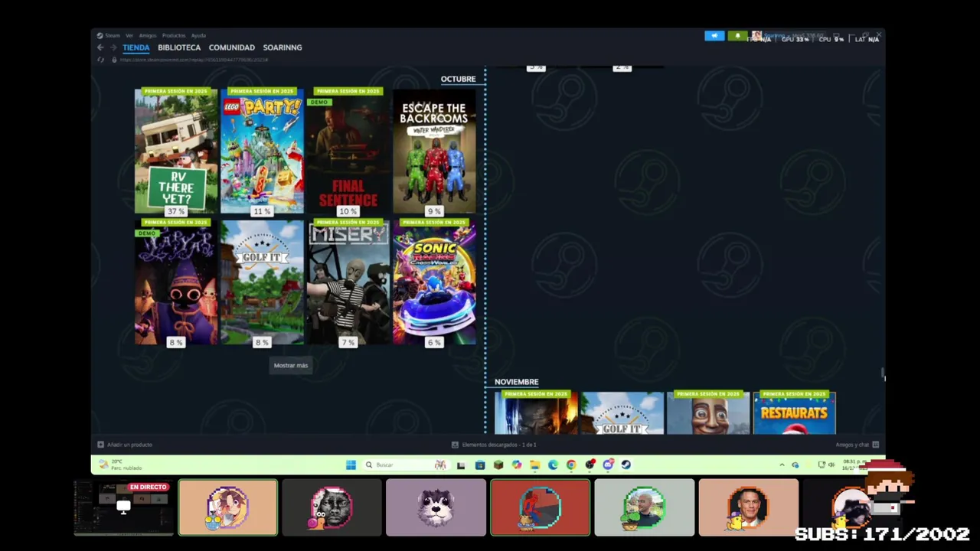Open the volume speaker tray icon
The height and width of the screenshot is (551, 980).
[x=831, y=465]
